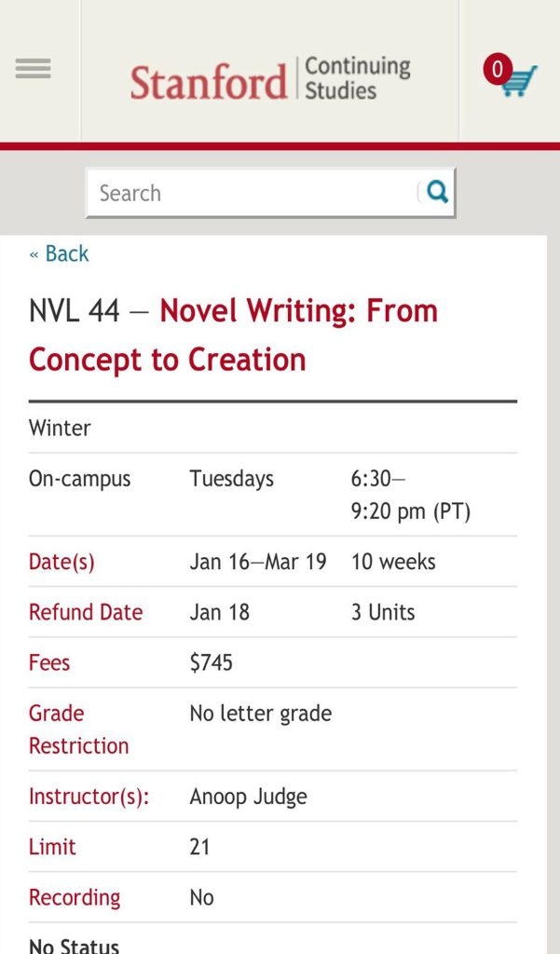This screenshot has height=954, width=560.
Task: Click the red cart item count badge
Action: click(497, 69)
